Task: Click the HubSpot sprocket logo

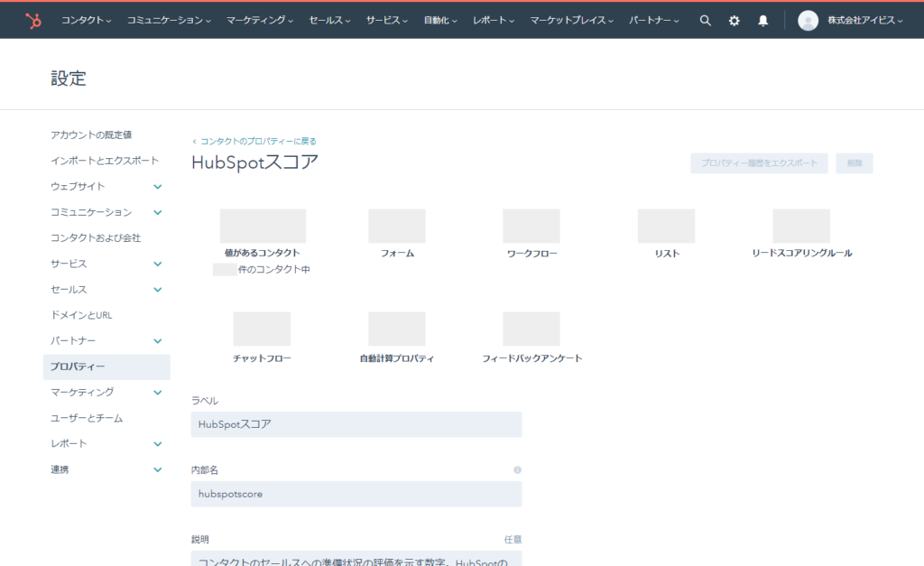Action: [33, 21]
